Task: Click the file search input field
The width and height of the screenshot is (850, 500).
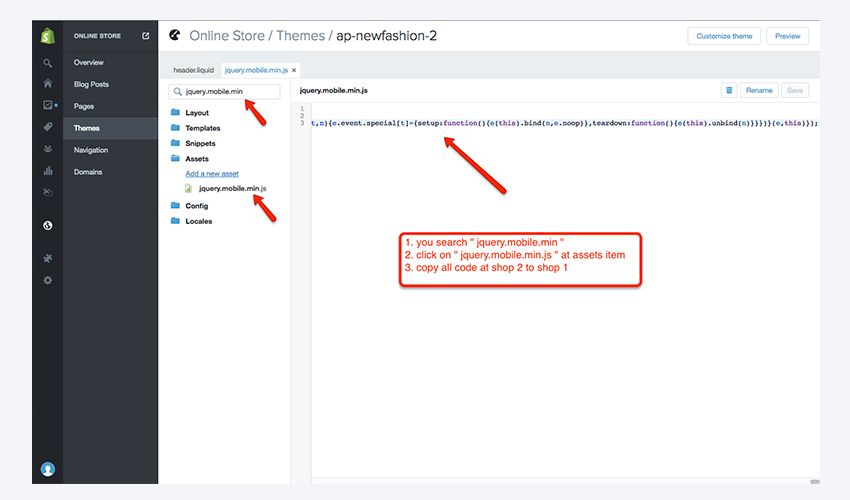Action: pos(224,92)
